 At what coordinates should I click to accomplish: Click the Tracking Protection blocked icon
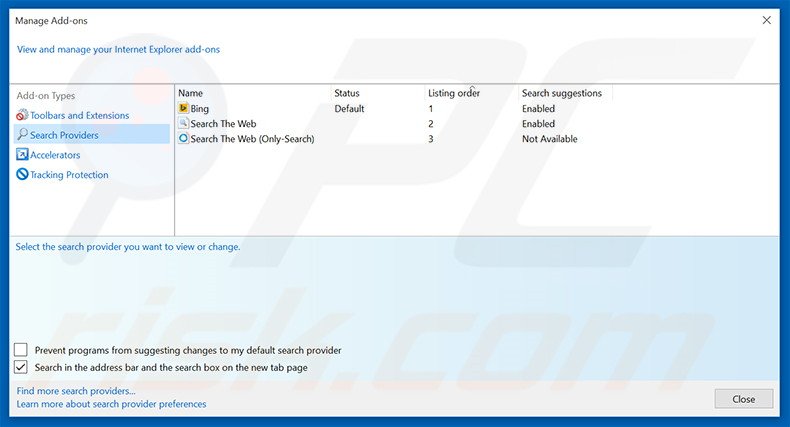point(22,174)
